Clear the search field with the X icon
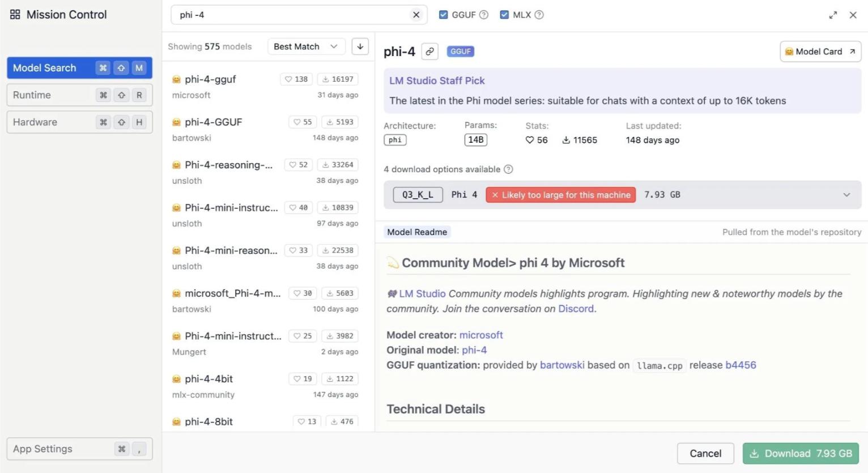Image resolution: width=868 pixels, height=473 pixels. (x=416, y=15)
